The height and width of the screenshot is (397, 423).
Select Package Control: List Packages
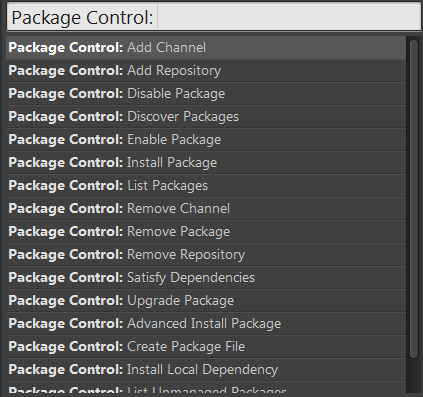pyautogui.click(x=206, y=186)
